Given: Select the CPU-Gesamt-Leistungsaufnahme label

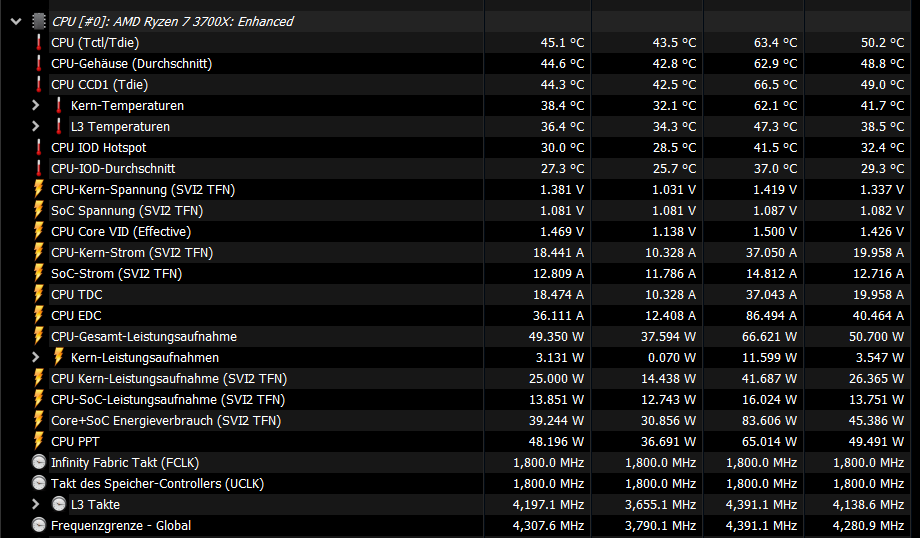Looking at the screenshot, I should click(x=144, y=337).
